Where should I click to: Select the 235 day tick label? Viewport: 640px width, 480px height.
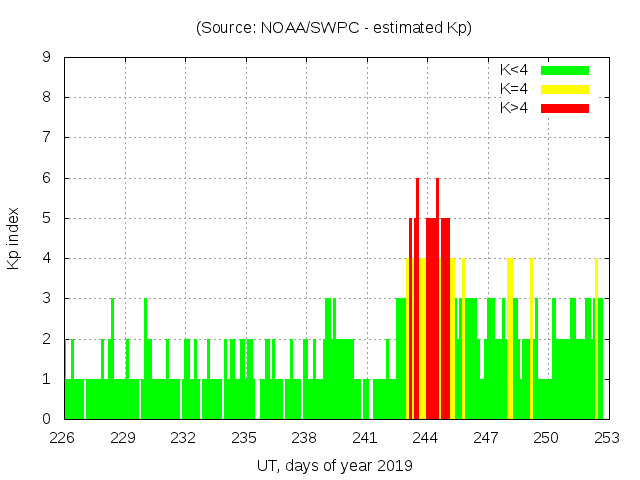click(x=244, y=438)
